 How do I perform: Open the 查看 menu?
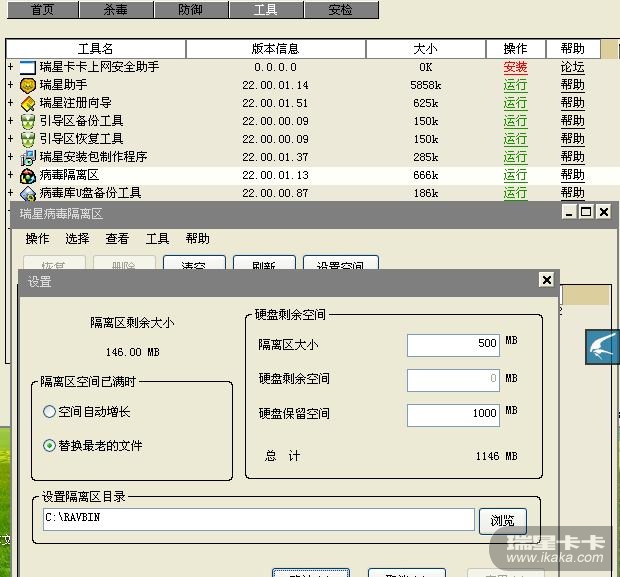coord(117,238)
